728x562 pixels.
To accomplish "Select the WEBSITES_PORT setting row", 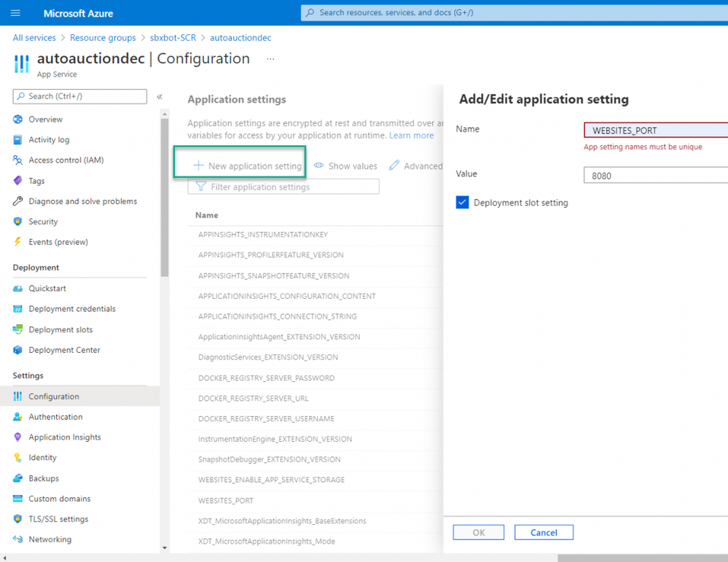I will coord(316,501).
